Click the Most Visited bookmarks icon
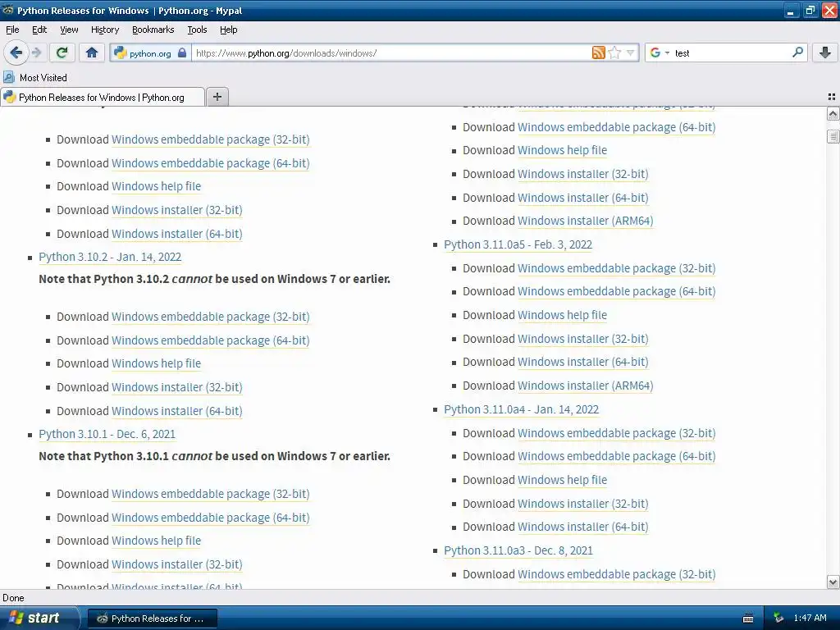840x630 pixels. (x=9, y=77)
